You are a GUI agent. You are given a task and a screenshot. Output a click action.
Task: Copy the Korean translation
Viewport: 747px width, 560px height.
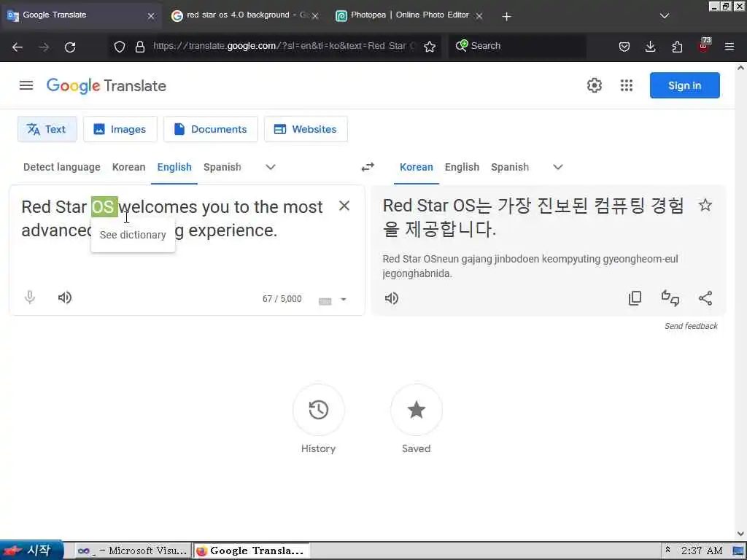pyautogui.click(x=635, y=298)
